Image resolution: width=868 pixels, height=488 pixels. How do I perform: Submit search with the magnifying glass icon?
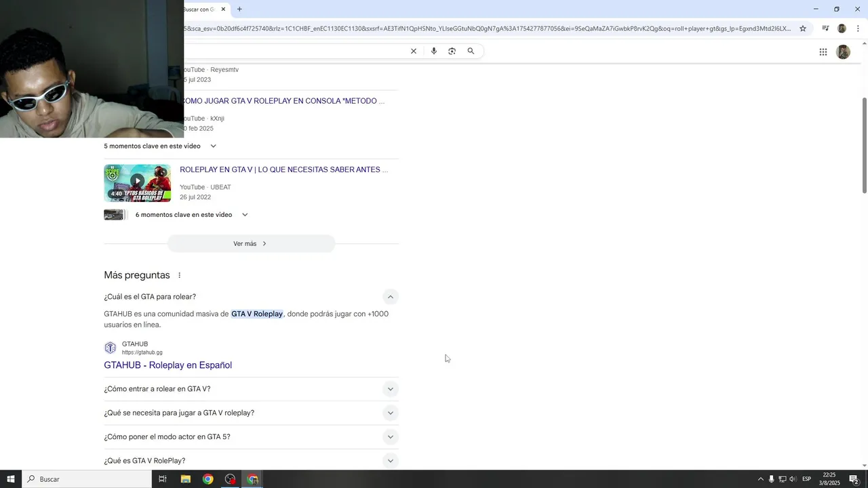471,51
